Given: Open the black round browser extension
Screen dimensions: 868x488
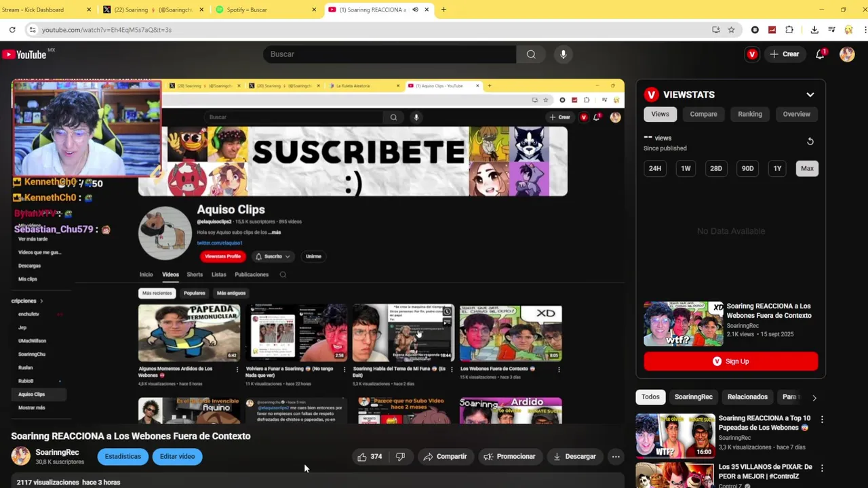Looking at the screenshot, I should (x=755, y=30).
